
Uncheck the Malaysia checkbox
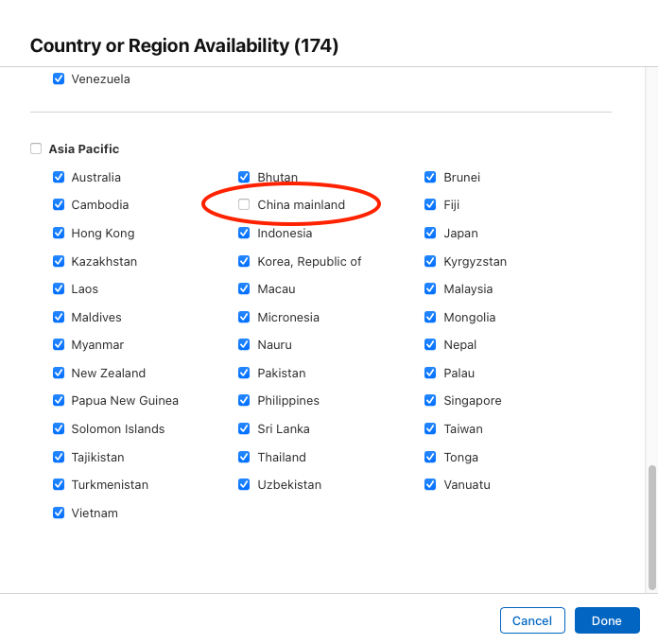[x=430, y=289]
